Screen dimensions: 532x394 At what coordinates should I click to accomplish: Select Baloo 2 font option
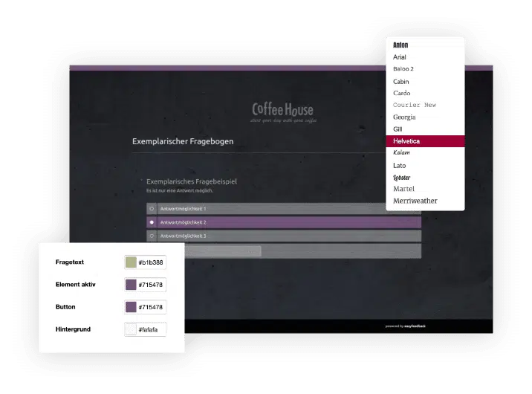[x=403, y=69]
